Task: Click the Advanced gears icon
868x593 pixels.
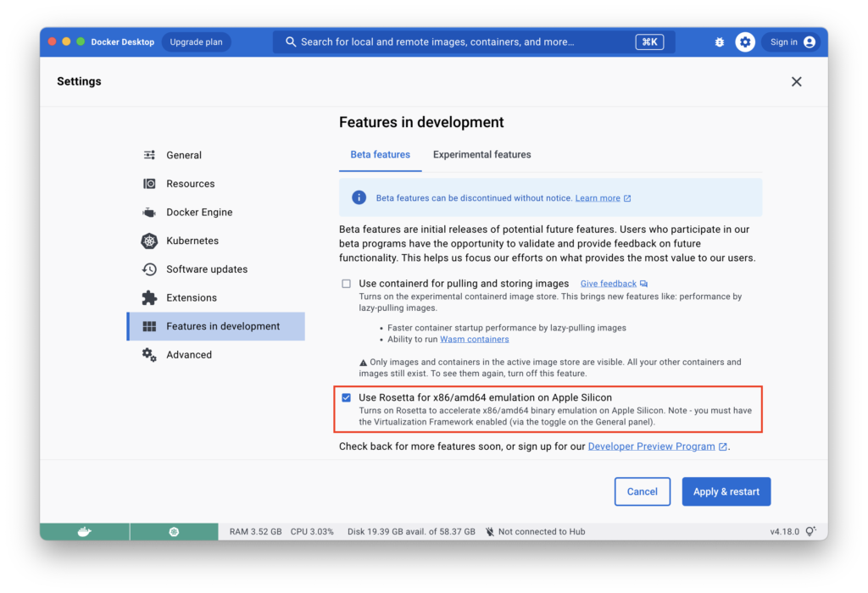Action: coord(149,355)
